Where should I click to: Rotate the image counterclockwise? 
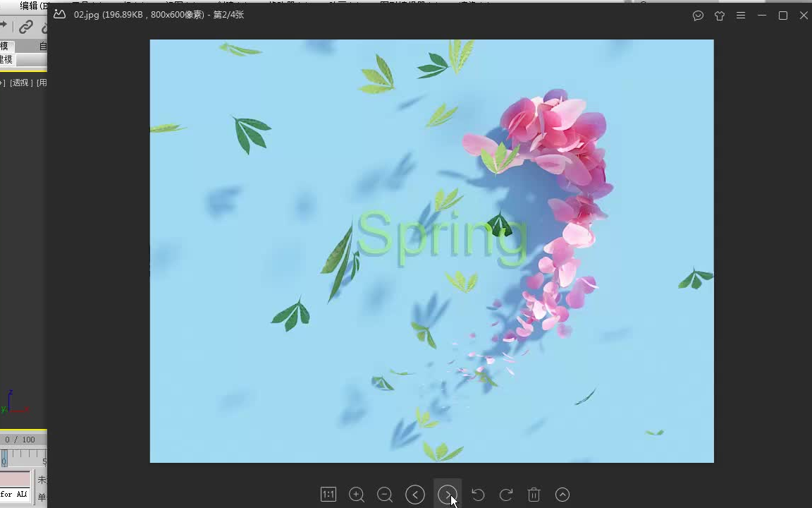[478, 495]
